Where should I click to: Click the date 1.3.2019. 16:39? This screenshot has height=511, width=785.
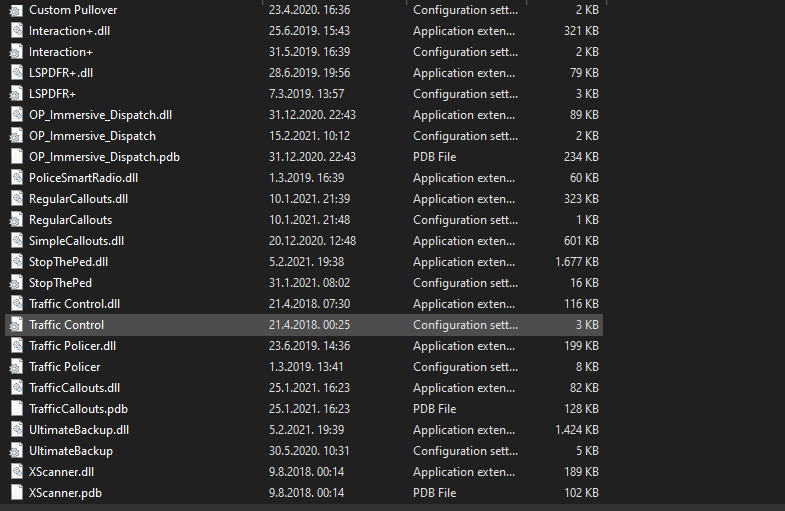[x=306, y=178]
